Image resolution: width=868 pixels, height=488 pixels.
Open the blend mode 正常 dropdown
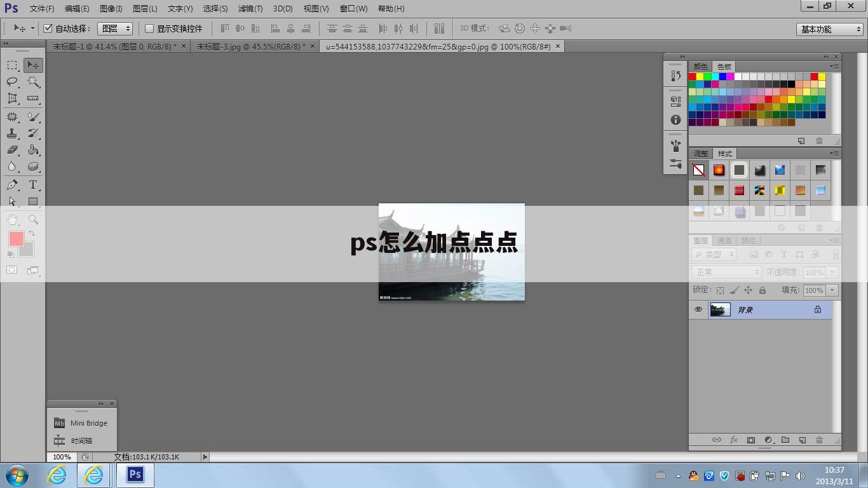coord(726,272)
